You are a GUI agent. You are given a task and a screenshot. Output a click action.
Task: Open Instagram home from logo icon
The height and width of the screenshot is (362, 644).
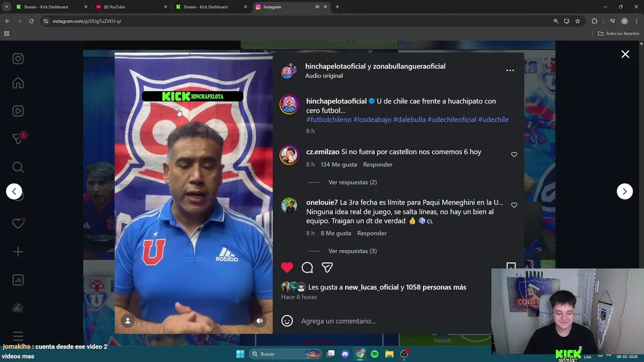18,59
